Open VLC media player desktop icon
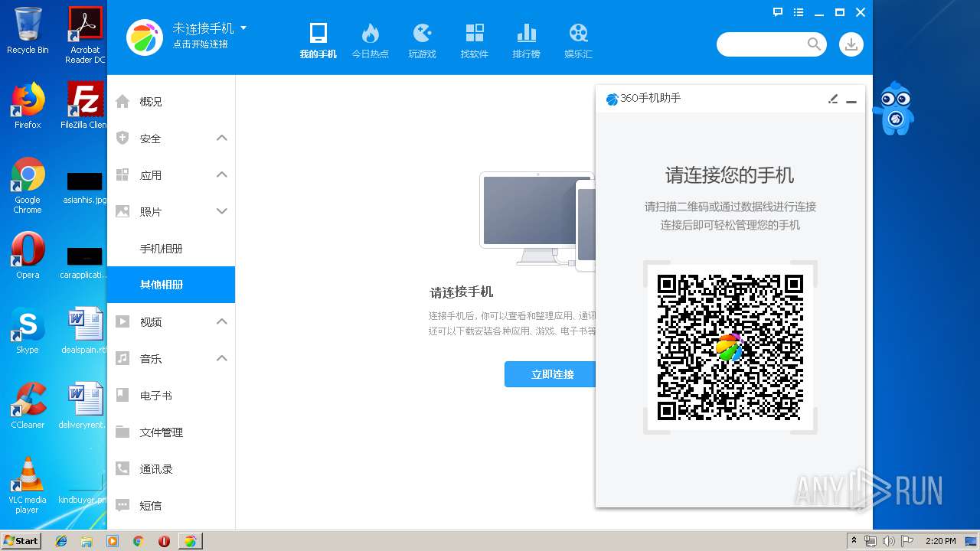Screen dimensions: 980x551 point(28,486)
